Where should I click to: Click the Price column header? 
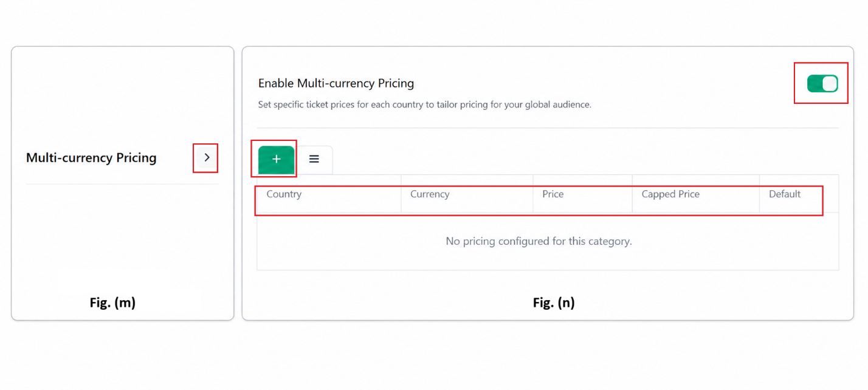pos(553,194)
